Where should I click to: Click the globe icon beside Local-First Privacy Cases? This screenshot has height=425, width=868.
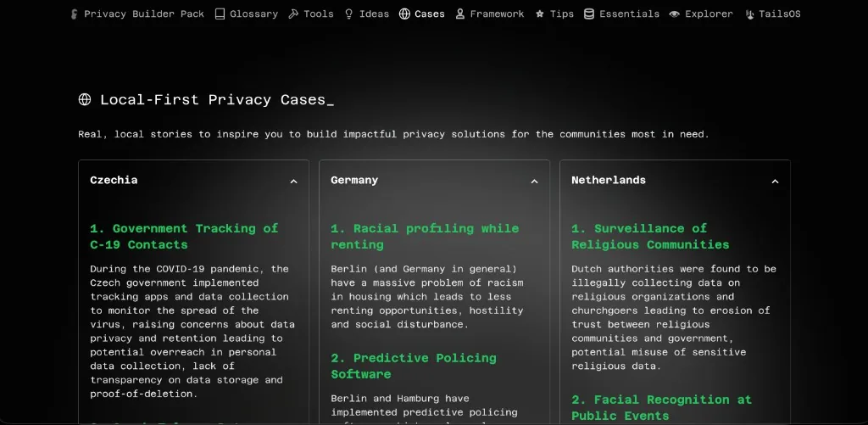click(85, 100)
